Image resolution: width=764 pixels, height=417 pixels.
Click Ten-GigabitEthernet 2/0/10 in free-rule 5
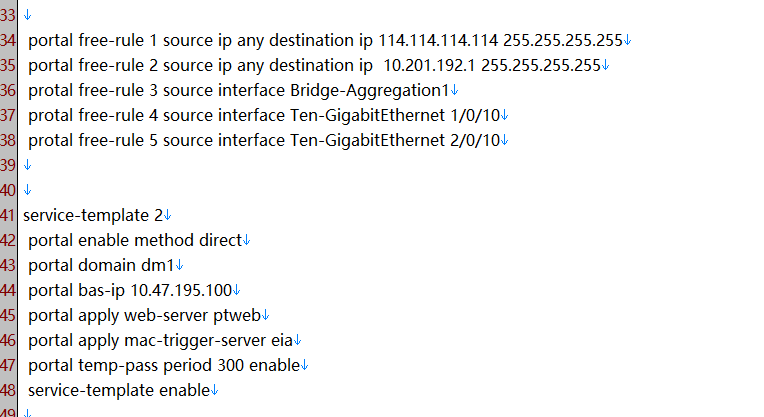pos(395,140)
